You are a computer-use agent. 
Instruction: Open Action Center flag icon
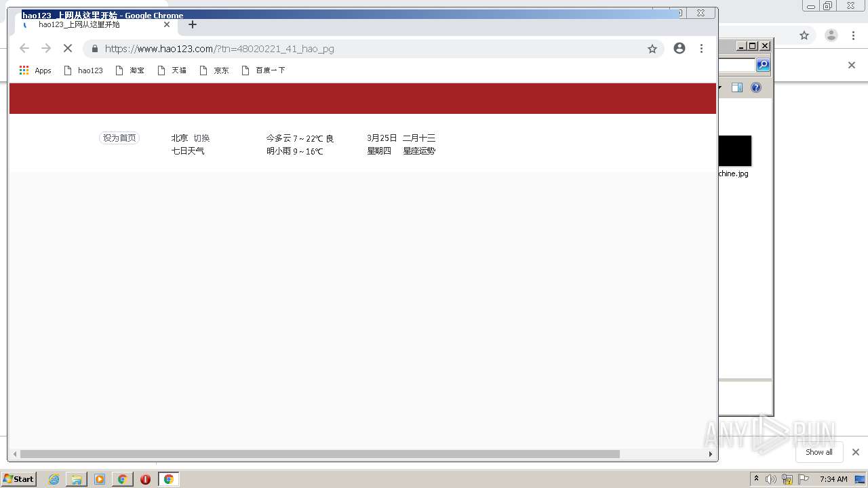(803, 479)
